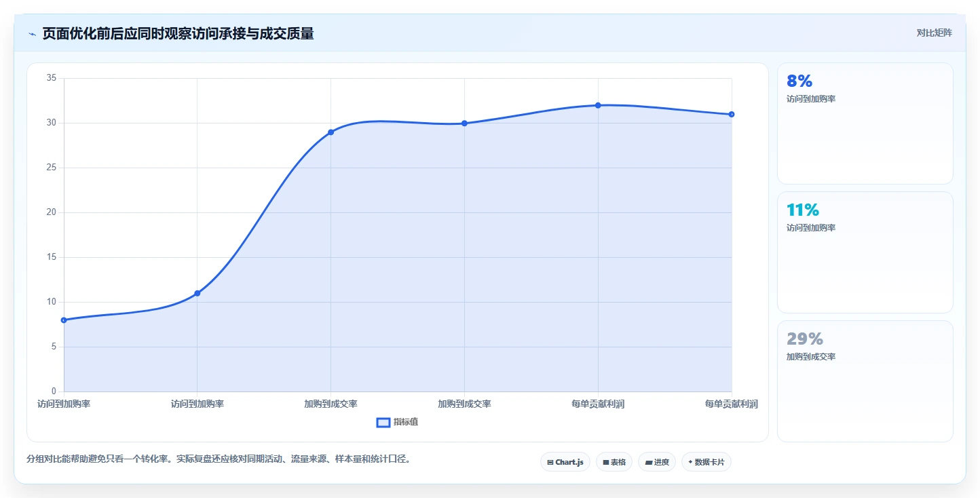The image size is (980, 498).
Task: Select the 数据卡片 chip
Action: (x=706, y=462)
